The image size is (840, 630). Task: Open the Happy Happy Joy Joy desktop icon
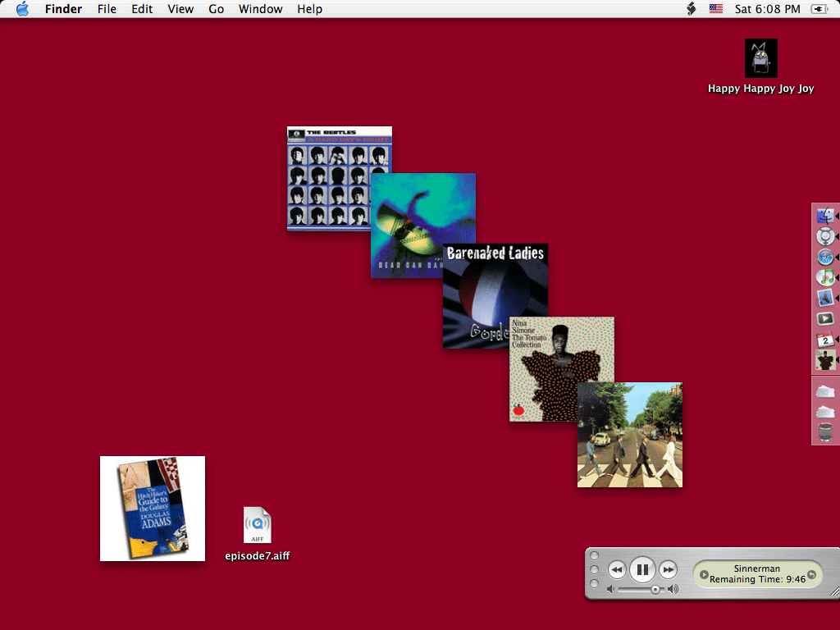point(760,58)
